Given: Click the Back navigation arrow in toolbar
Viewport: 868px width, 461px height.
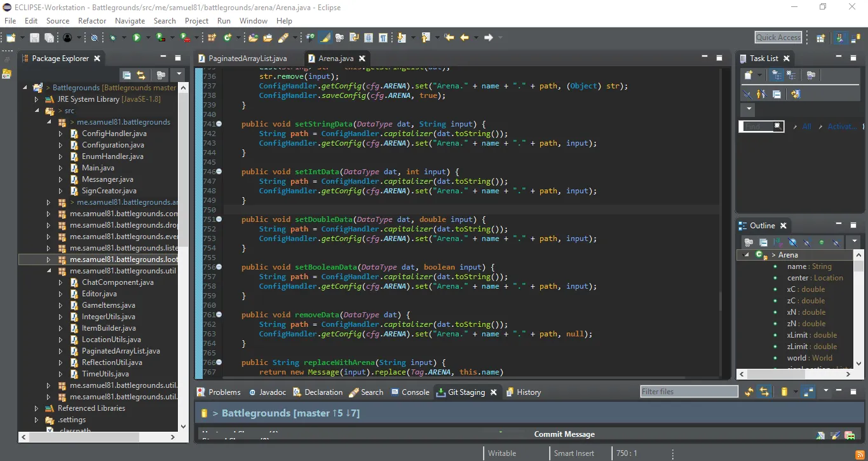Looking at the screenshot, I should tap(465, 38).
